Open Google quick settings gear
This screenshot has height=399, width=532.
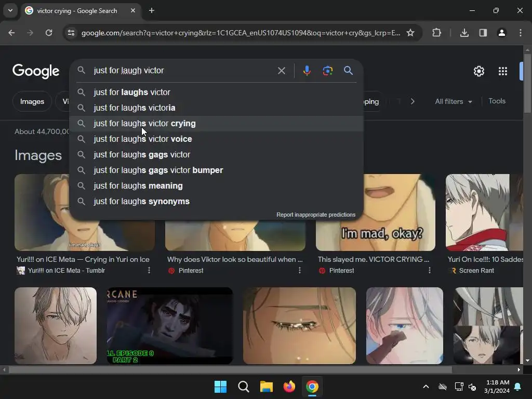(x=478, y=71)
